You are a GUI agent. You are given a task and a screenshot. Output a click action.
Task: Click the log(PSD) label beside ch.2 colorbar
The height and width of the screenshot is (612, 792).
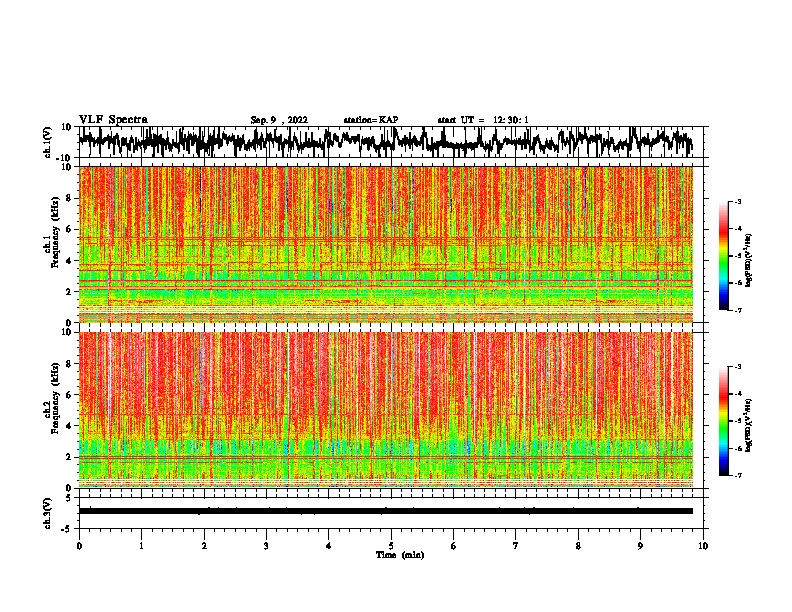(748, 425)
